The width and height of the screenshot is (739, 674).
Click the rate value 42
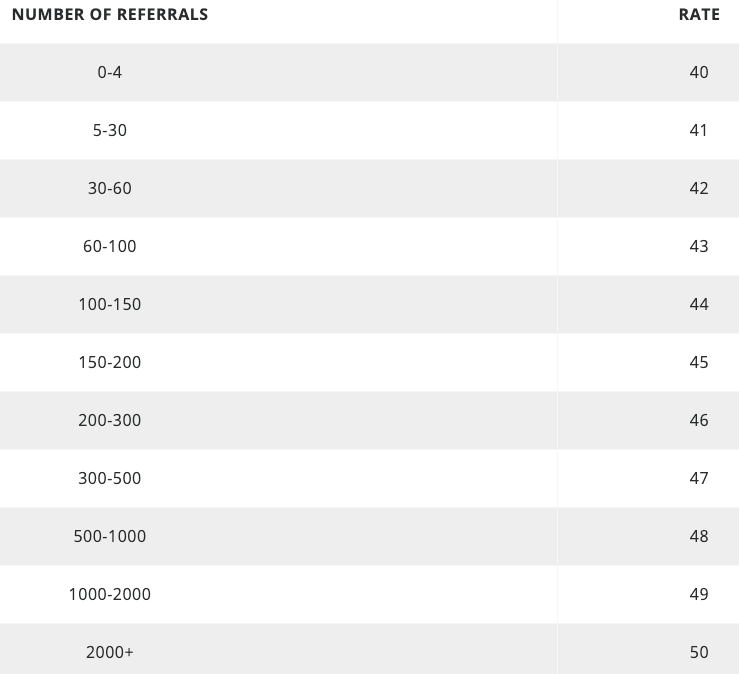point(699,189)
